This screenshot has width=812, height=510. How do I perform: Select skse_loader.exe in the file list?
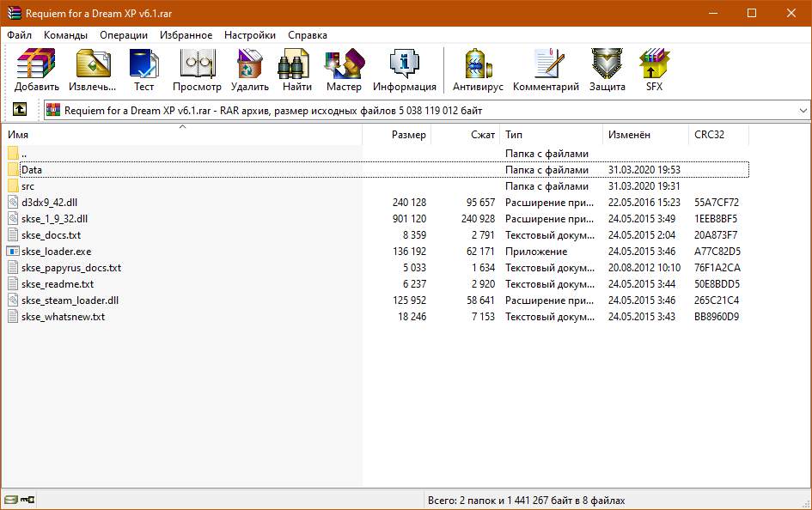(56, 252)
